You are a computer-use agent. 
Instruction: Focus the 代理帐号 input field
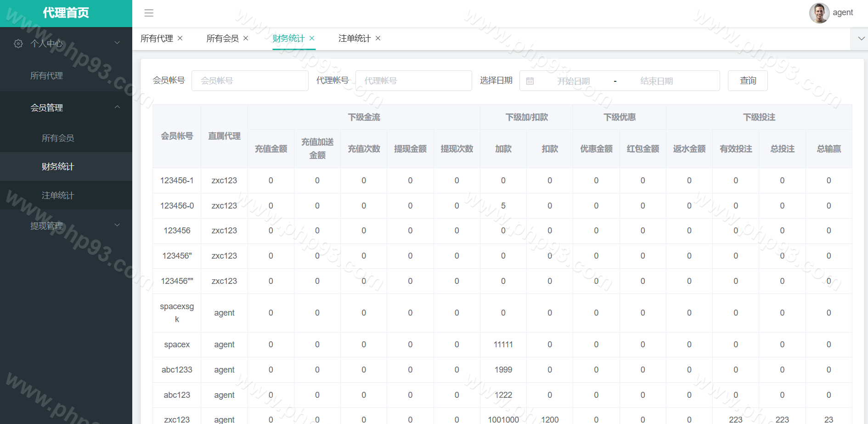(x=413, y=81)
